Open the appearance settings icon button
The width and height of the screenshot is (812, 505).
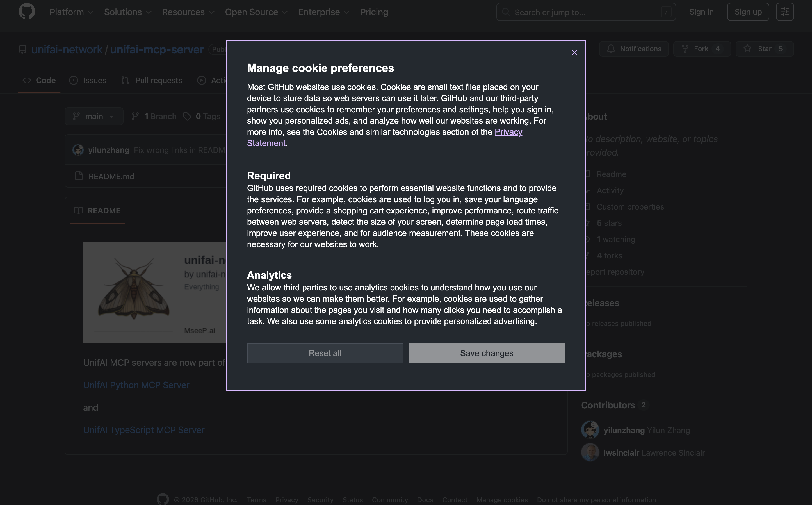point(784,12)
